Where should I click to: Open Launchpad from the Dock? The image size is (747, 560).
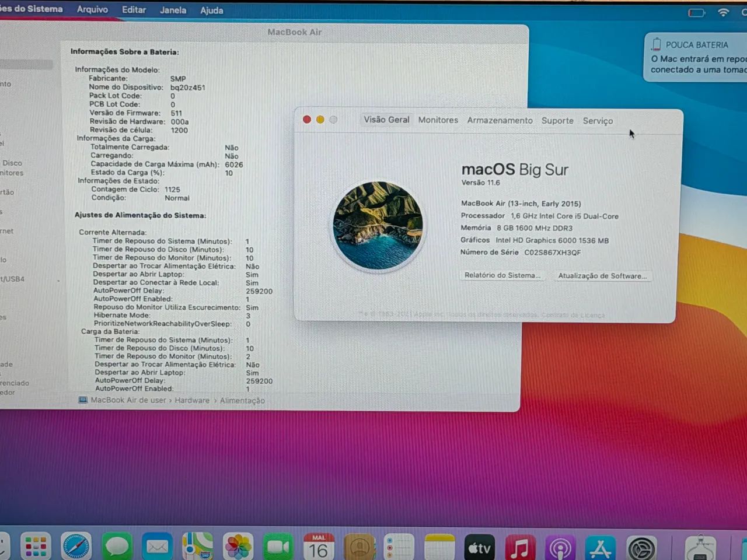click(36, 547)
